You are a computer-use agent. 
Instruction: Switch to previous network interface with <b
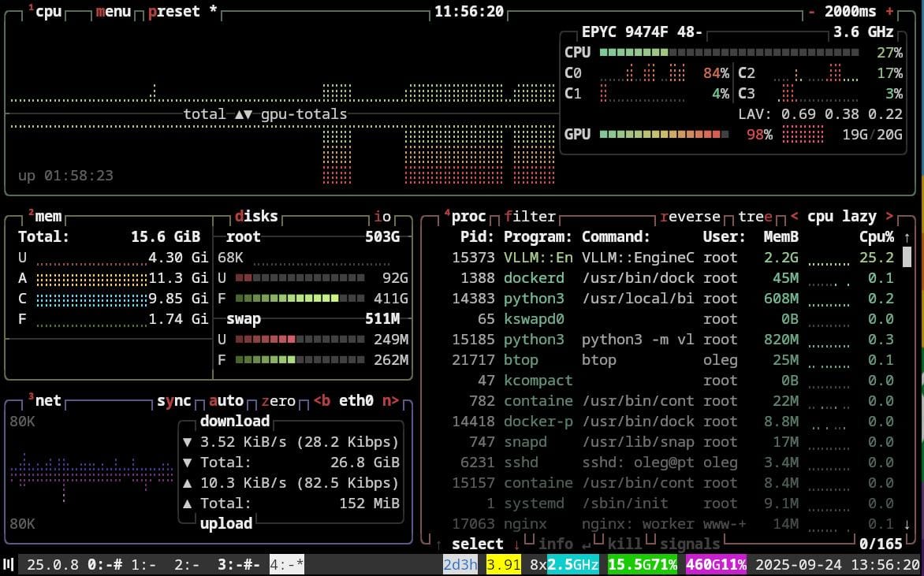(322, 401)
